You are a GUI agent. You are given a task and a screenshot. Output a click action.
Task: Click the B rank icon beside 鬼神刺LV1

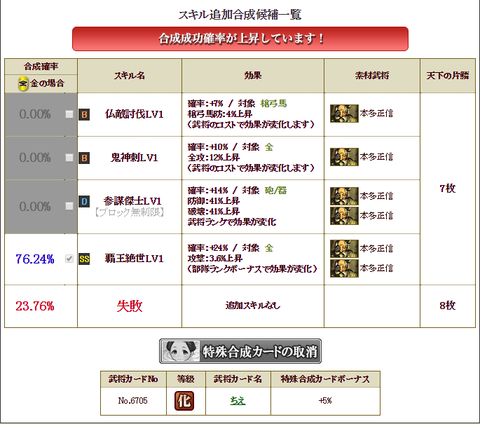(84, 158)
